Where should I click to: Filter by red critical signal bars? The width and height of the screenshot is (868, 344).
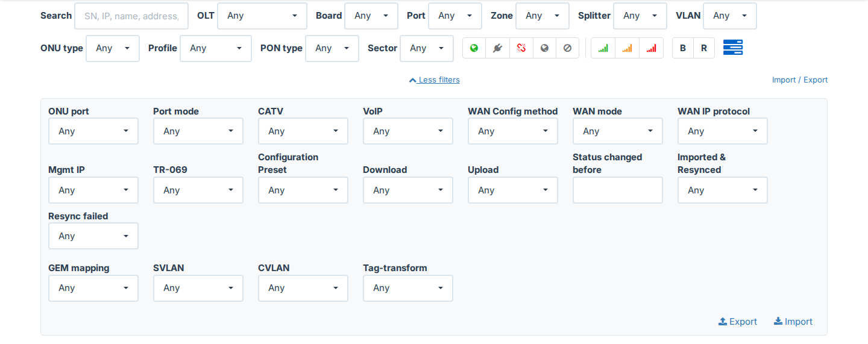click(652, 48)
